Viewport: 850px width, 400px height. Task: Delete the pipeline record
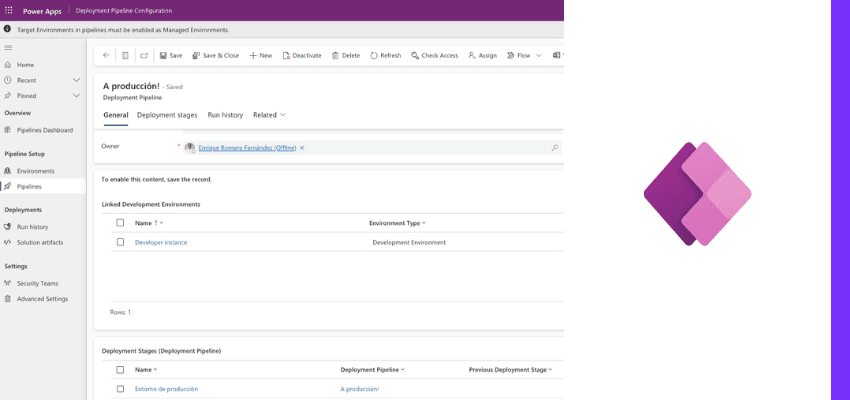click(x=346, y=55)
